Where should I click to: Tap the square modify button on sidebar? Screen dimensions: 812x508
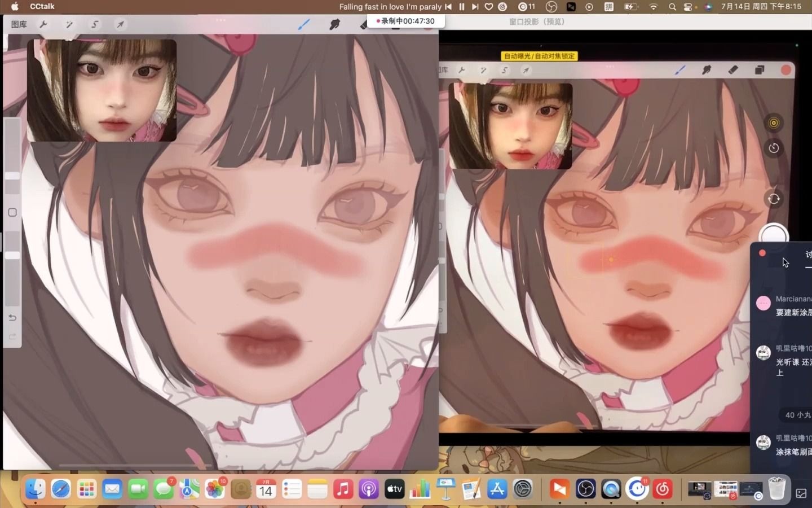(x=12, y=212)
